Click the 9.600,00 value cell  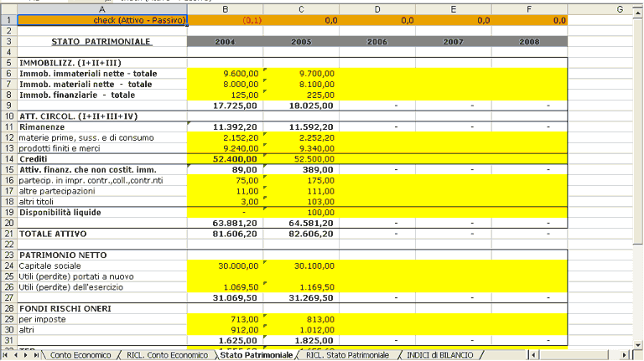click(x=225, y=74)
